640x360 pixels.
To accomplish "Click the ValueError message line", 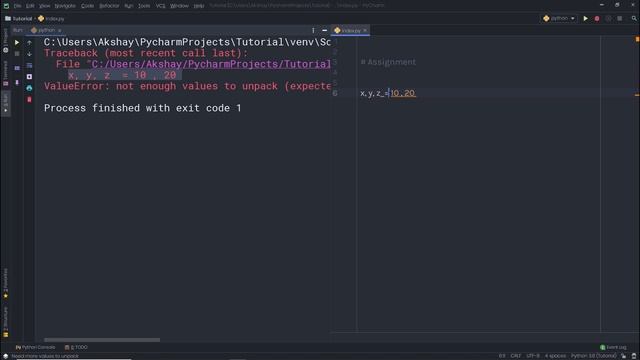I will tap(187, 86).
